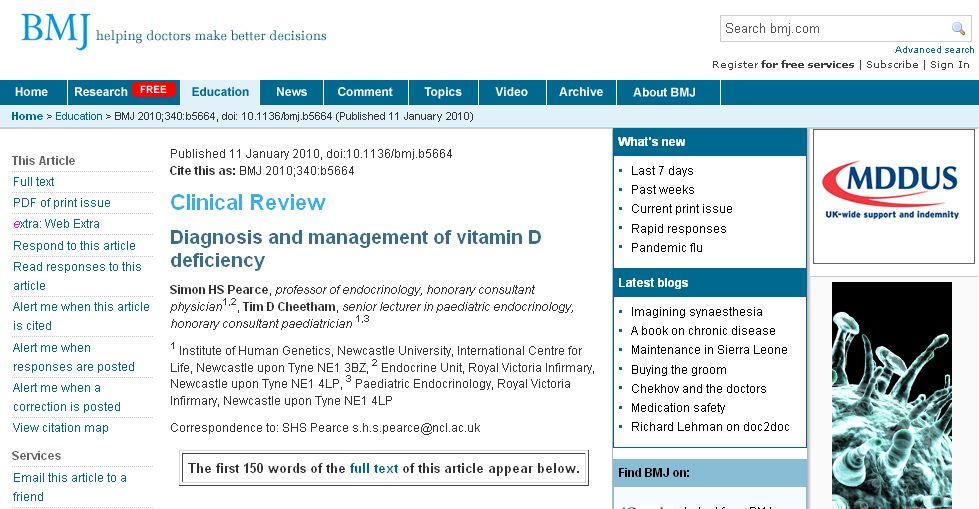This screenshot has width=979, height=509.
Task: Open full text link in preview box
Action: [373, 468]
